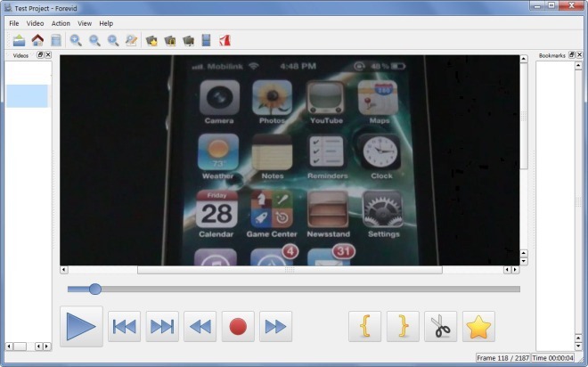Image resolution: width=588 pixels, height=367 pixels.
Task: Open the Action menu
Action: pyautogui.click(x=61, y=23)
